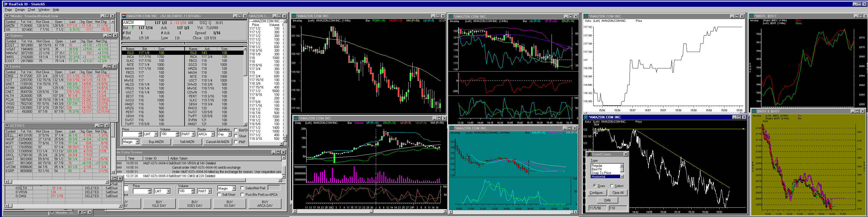Open the Window menu

[44, 10]
